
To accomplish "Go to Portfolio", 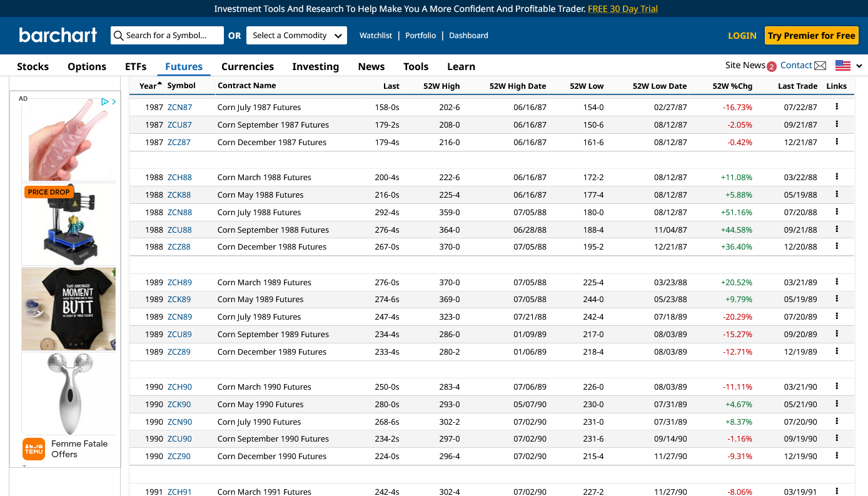I will pyautogui.click(x=421, y=36).
